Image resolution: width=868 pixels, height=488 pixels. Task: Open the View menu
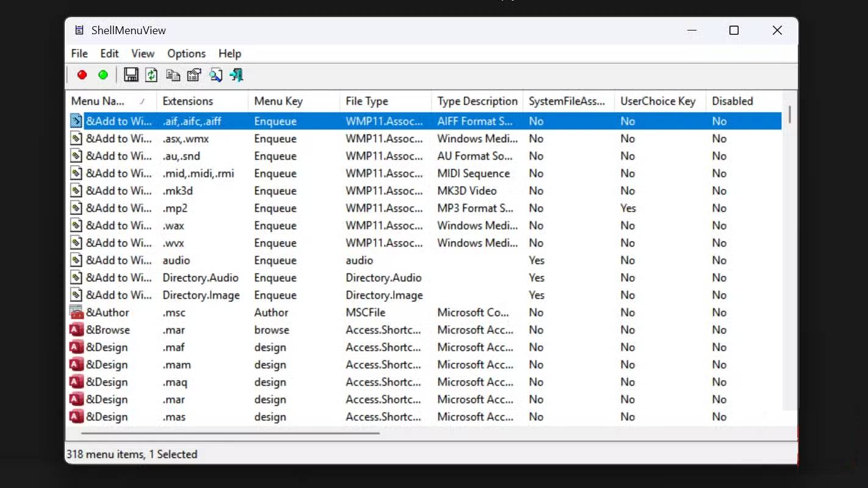point(143,54)
